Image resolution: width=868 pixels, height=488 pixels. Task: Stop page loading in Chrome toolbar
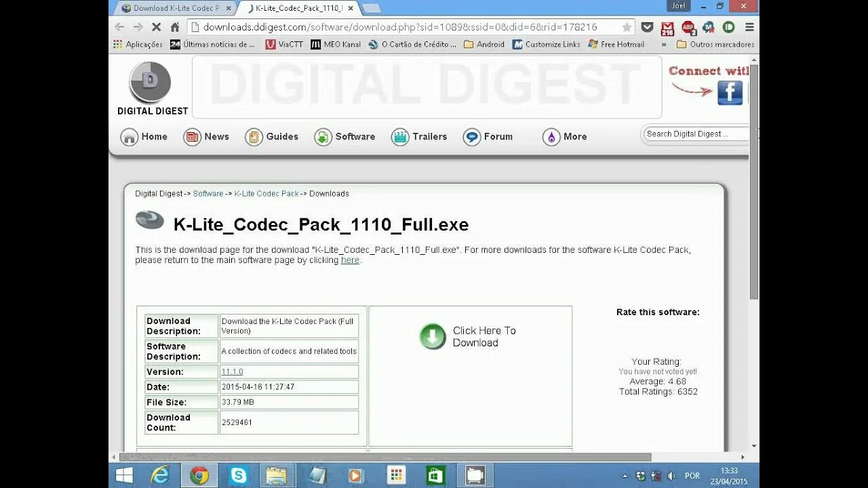pyautogui.click(x=156, y=27)
